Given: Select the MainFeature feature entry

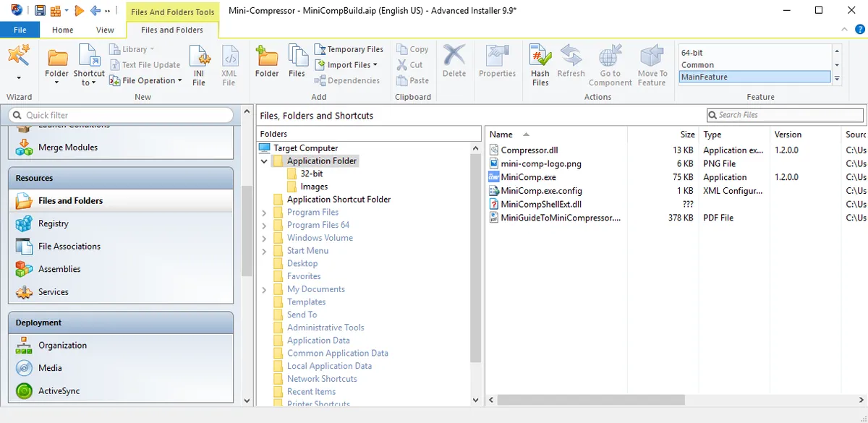Looking at the screenshot, I should pyautogui.click(x=754, y=77).
